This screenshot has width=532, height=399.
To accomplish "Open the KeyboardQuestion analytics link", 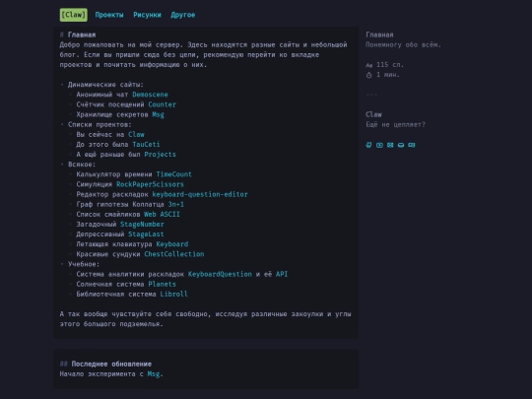I will (x=220, y=274).
